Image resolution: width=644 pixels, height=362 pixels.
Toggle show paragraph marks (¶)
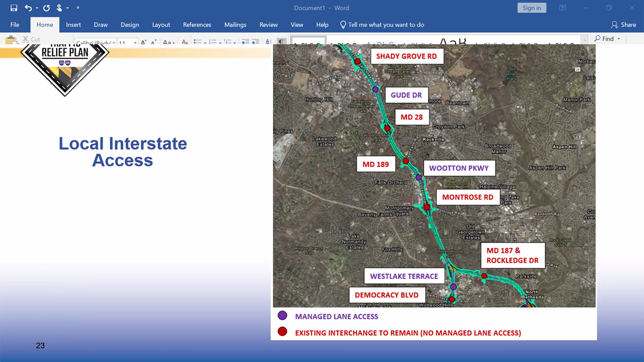281,42
